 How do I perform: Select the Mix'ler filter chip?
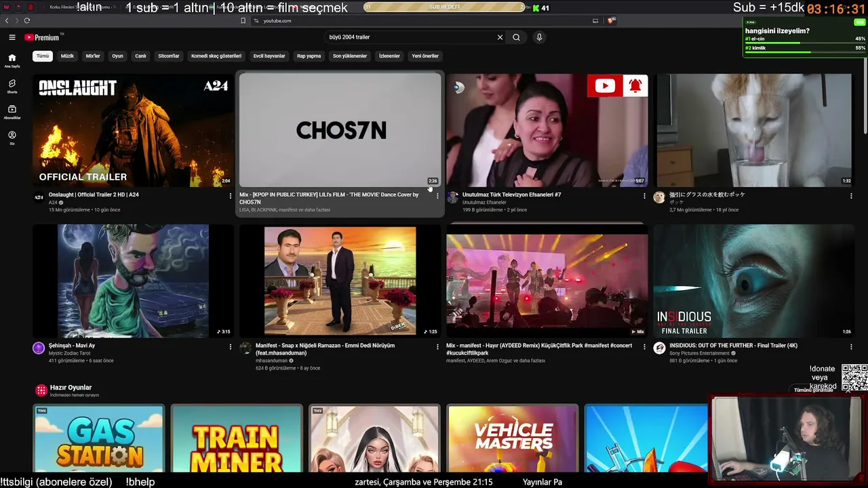pos(93,56)
